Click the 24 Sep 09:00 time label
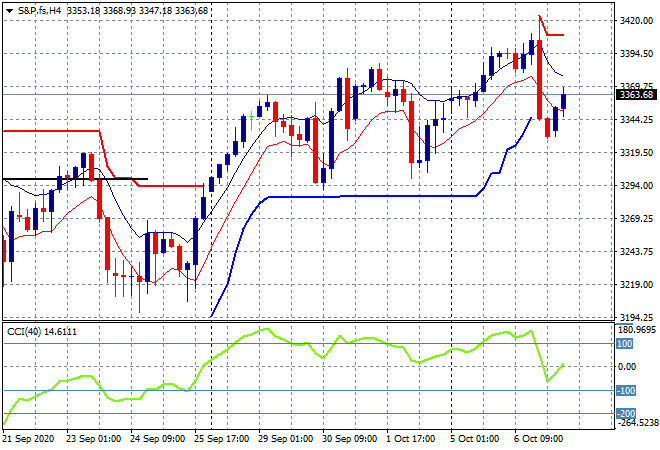Image resolution: width=660 pixels, height=450 pixels. pos(157,439)
